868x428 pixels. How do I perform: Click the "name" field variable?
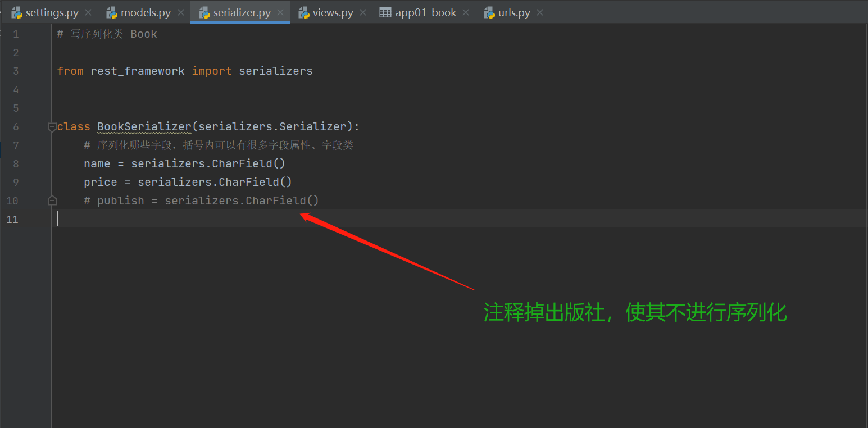point(97,163)
